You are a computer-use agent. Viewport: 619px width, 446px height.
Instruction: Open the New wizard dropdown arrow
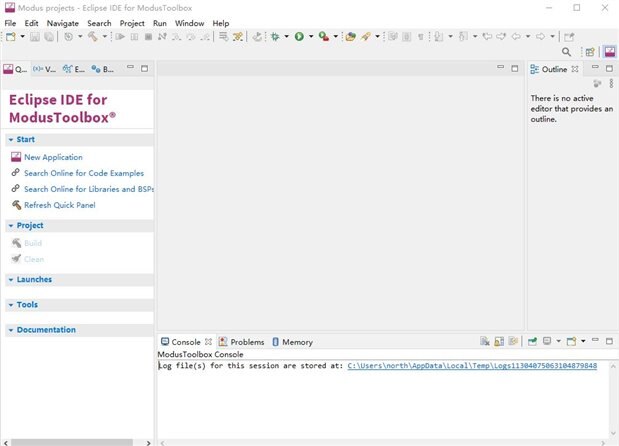[23, 37]
